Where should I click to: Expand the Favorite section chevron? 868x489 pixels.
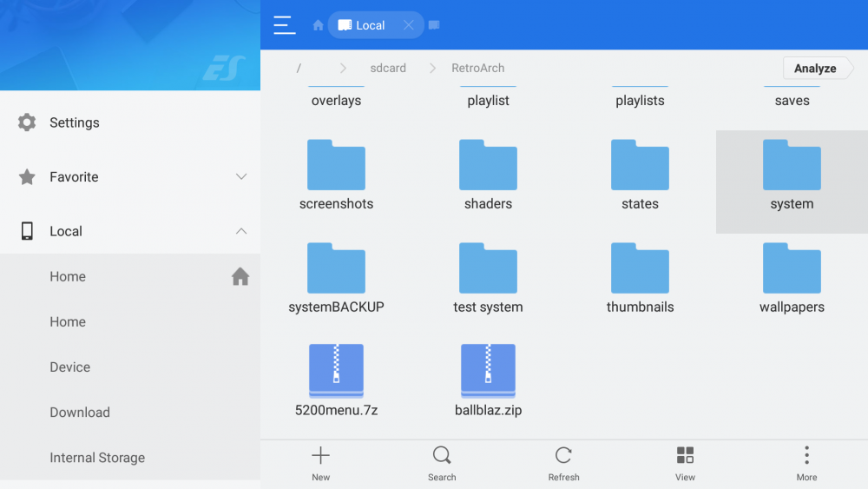(x=240, y=176)
